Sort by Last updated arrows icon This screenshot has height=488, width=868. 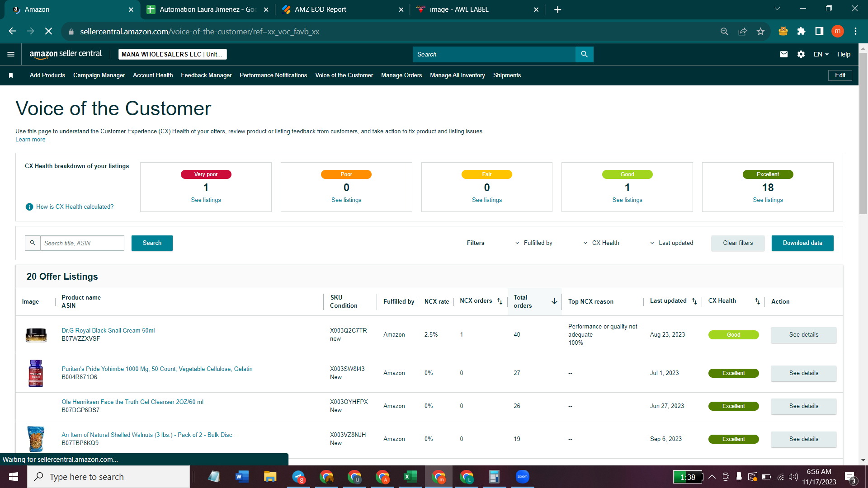pyautogui.click(x=694, y=301)
